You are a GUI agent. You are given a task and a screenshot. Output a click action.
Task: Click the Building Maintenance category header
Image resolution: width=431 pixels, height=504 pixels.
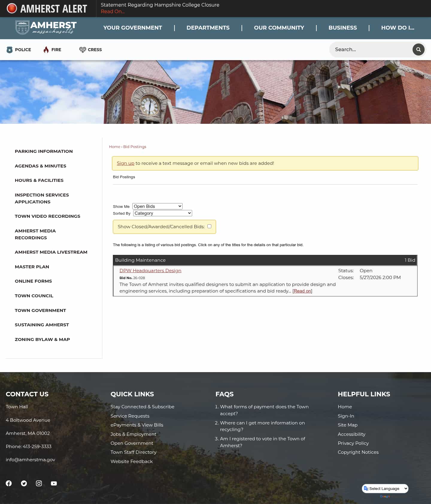pos(265,260)
